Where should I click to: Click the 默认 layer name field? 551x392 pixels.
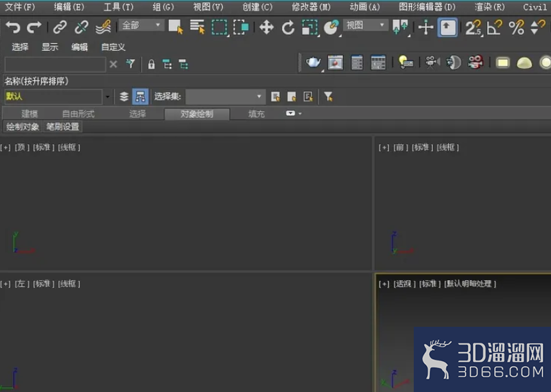tap(53, 96)
